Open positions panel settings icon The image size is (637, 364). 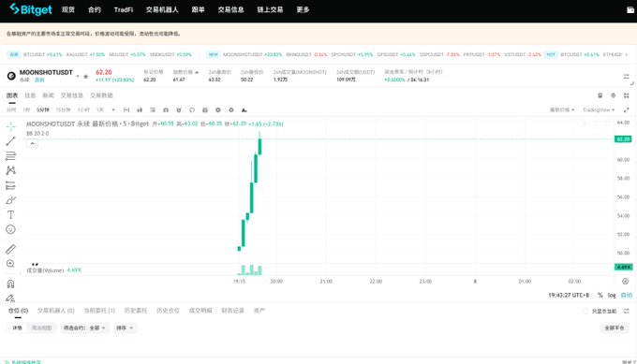tap(626, 311)
